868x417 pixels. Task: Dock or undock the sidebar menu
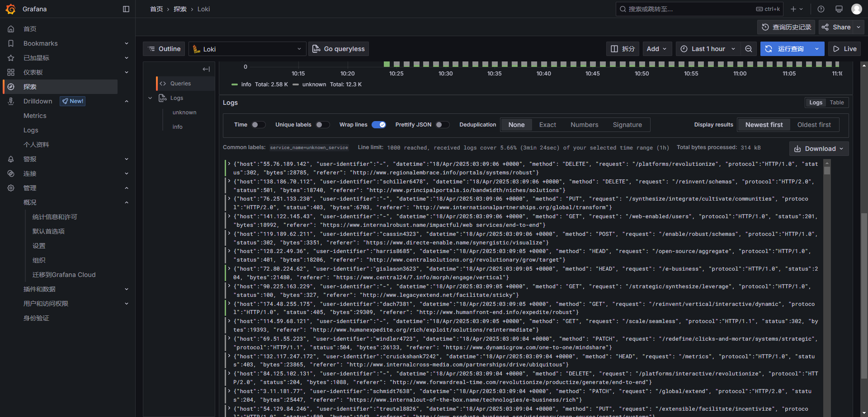126,9
